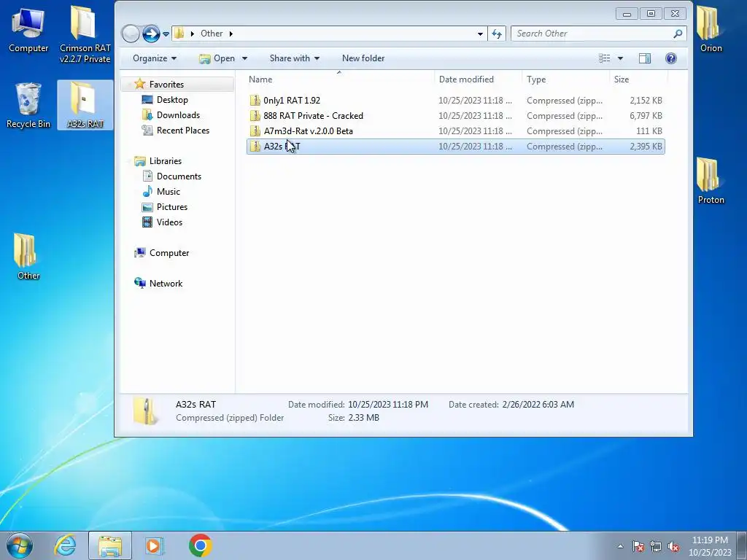
Task: Launch Google Chrome from taskbar
Action: [200, 545]
